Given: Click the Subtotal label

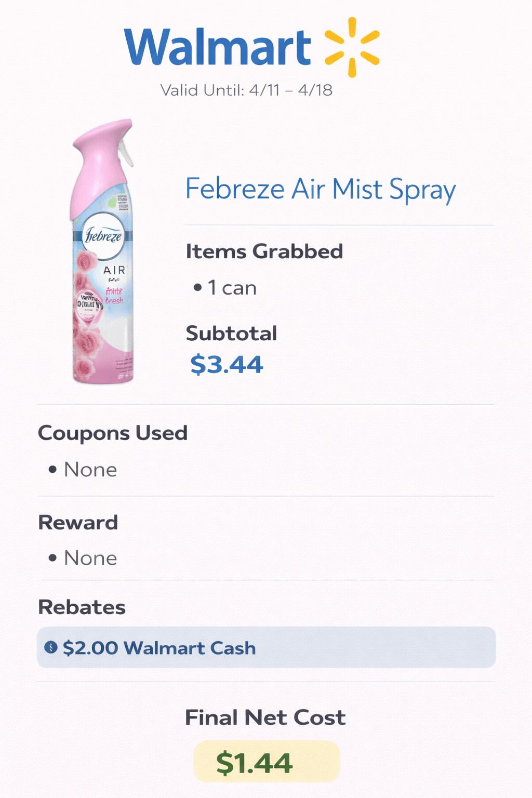Looking at the screenshot, I should [231, 334].
